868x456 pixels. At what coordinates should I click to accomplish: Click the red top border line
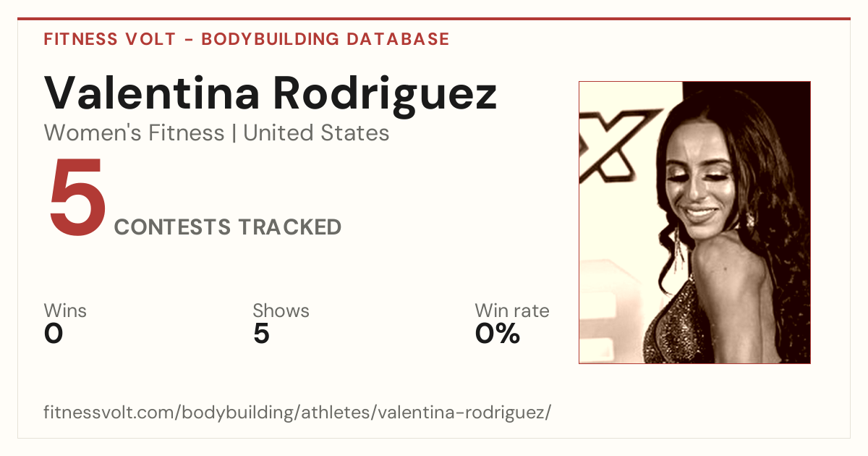pos(434,19)
